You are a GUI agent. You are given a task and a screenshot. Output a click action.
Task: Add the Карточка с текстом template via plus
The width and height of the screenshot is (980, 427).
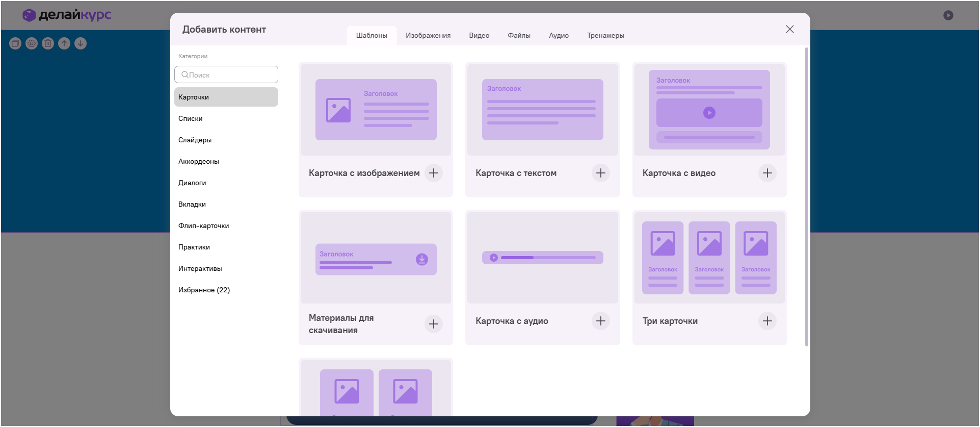[601, 173]
